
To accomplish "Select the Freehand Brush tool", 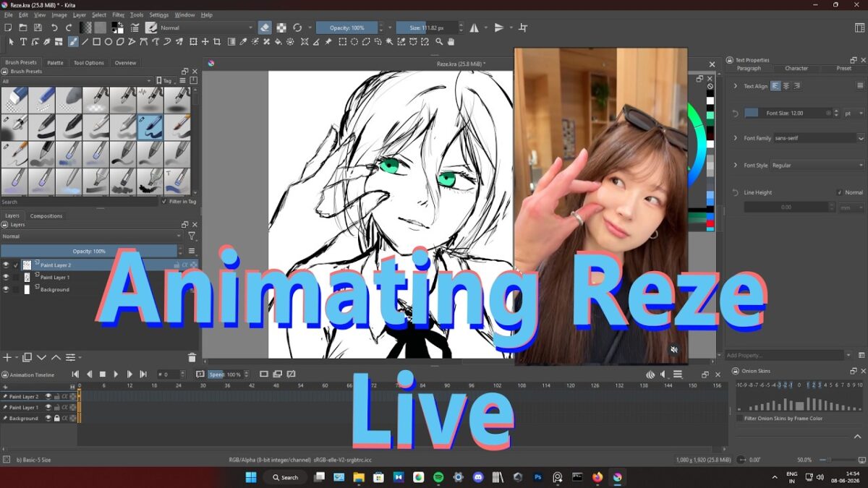I will [x=73, y=42].
